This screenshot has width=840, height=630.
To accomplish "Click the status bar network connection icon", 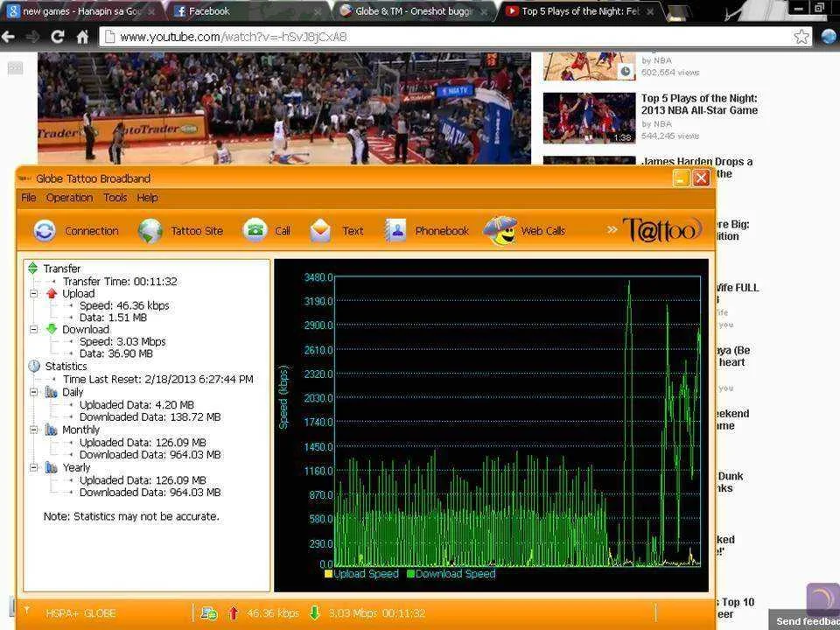I will (x=208, y=613).
